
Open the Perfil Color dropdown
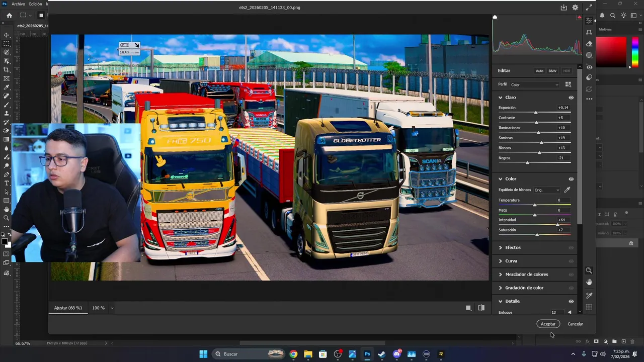click(x=534, y=84)
